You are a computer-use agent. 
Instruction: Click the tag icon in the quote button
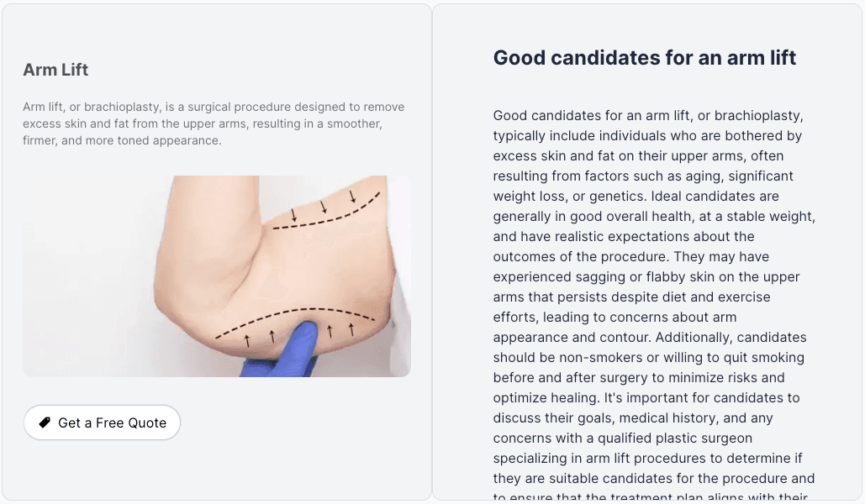pyautogui.click(x=45, y=423)
